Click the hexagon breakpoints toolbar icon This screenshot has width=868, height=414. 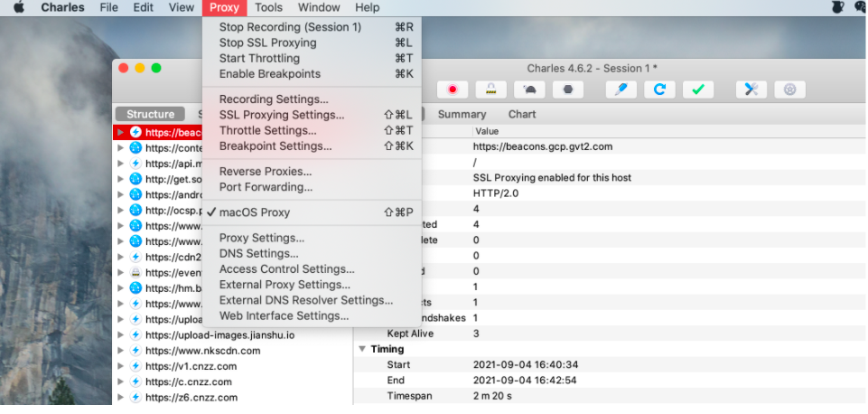pos(567,89)
